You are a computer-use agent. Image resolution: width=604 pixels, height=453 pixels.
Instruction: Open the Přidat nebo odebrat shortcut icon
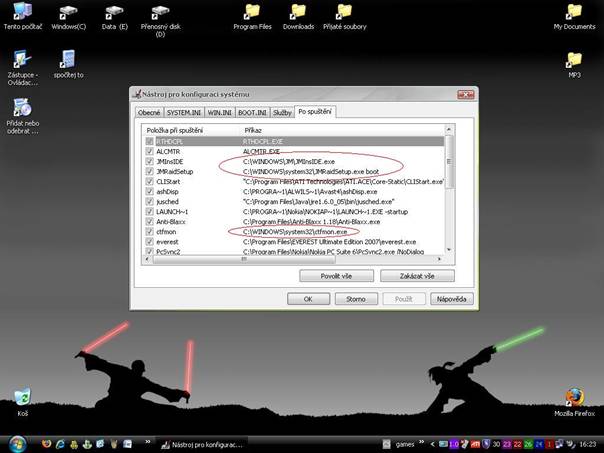[x=22, y=108]
